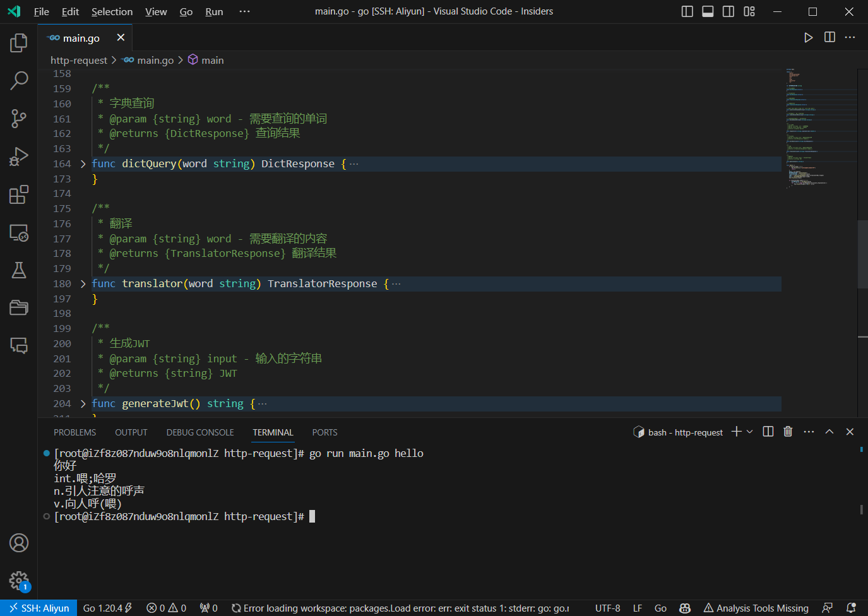This screenshot has height=616, width=868.
Task: Toggle the Primary Side Bar layout
Action: click(687, 11)
